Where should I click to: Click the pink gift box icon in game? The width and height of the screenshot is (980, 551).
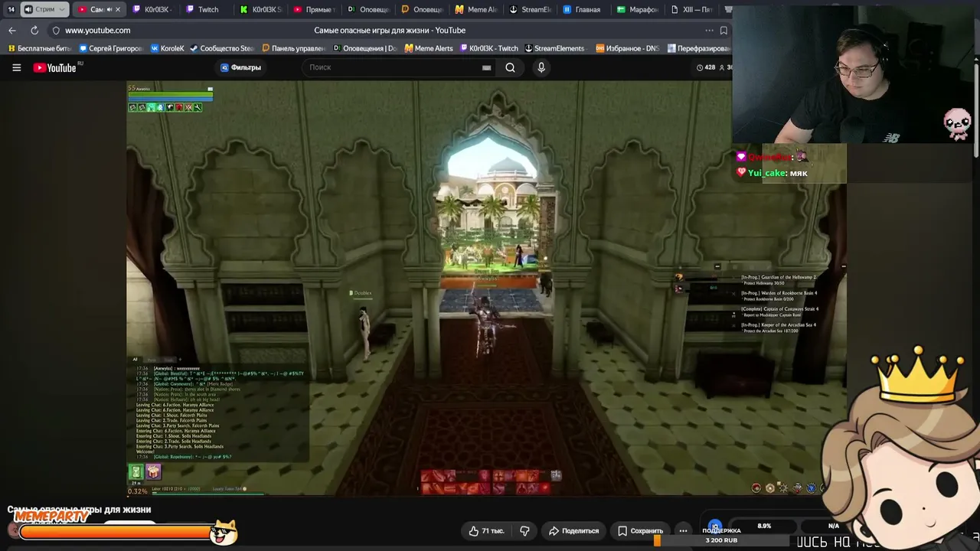pyautogui.click(x=153, y=472)
